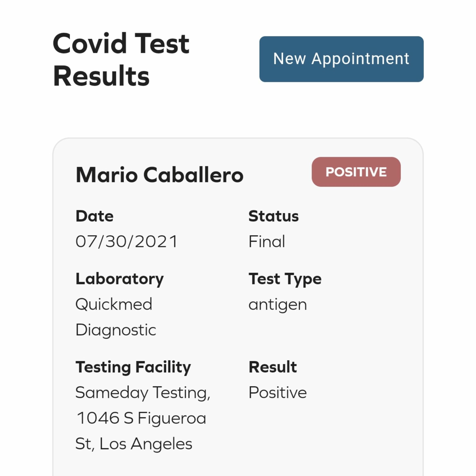Click the Laboratory field label
This screenshot has width=476, height=476.
pyautogui.click(x=119, y=279)
